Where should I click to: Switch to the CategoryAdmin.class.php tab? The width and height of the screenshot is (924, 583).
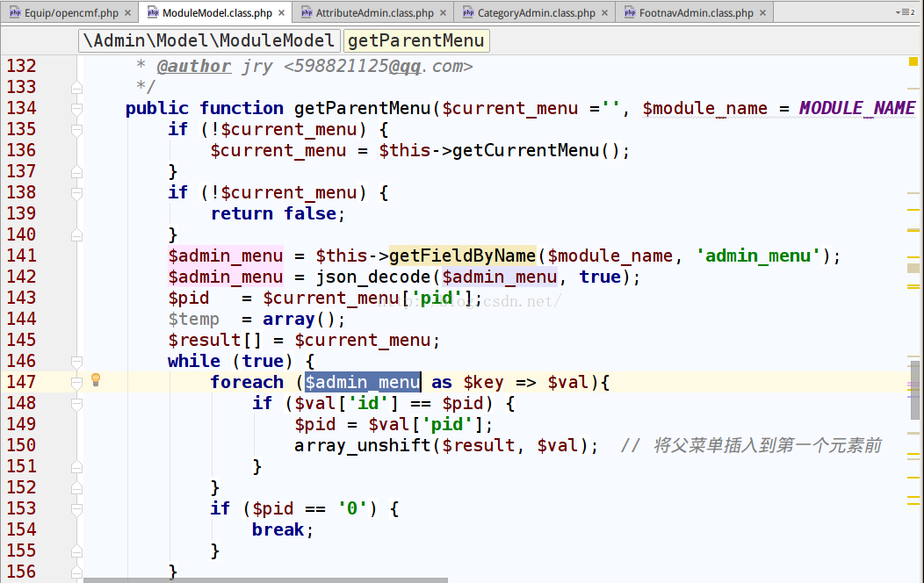(x=535, y=12)
